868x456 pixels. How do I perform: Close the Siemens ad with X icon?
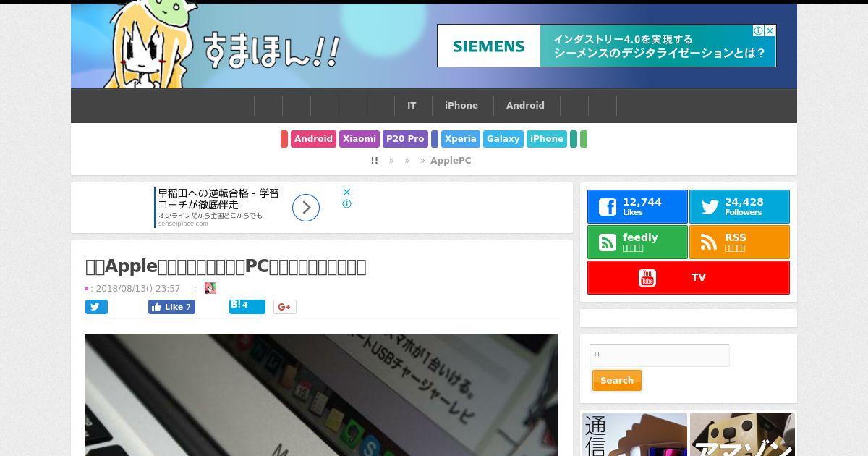point(770,30)
